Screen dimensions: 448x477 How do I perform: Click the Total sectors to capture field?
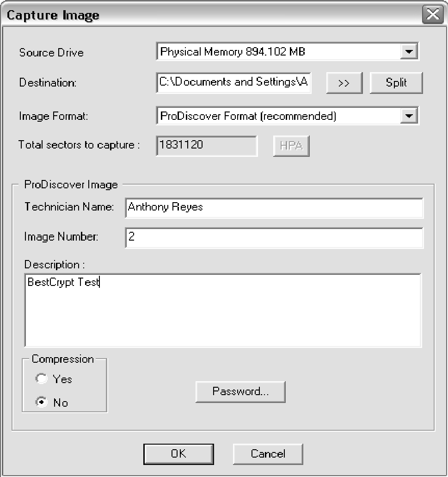[x=206, y=146]
